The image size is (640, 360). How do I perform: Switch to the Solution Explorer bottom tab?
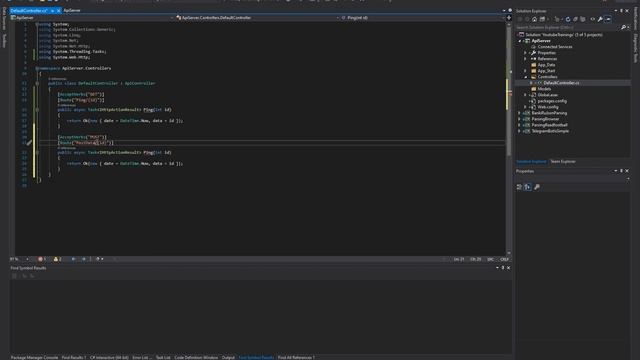(531, 162)
